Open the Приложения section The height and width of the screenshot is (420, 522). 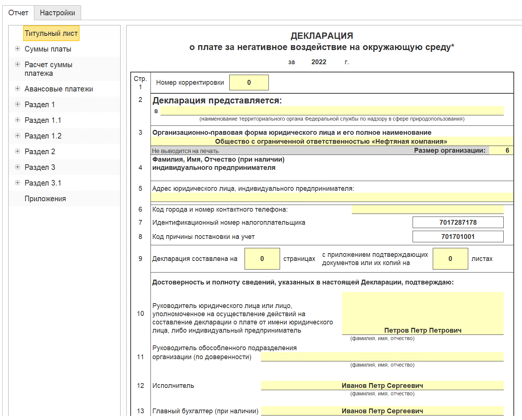45,199
